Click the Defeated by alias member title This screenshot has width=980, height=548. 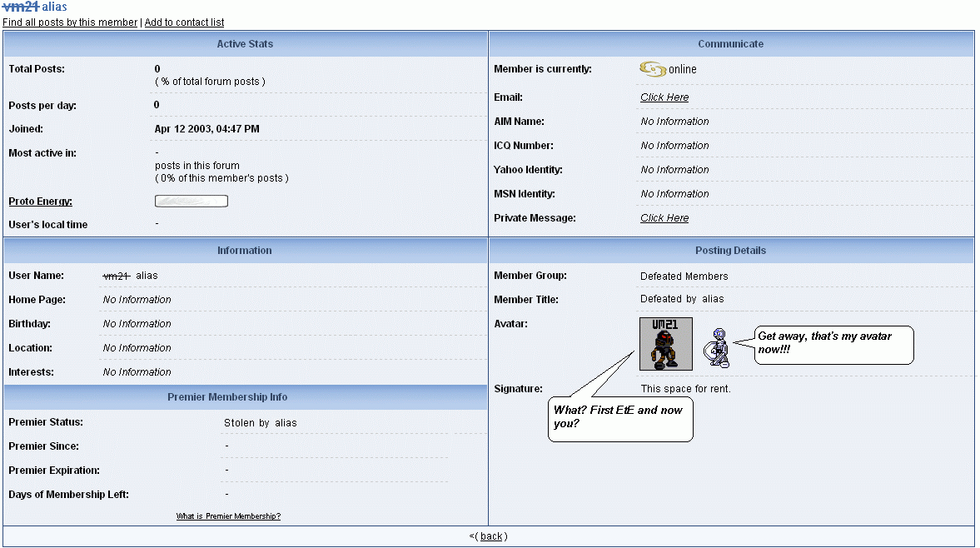coord(682,299)
